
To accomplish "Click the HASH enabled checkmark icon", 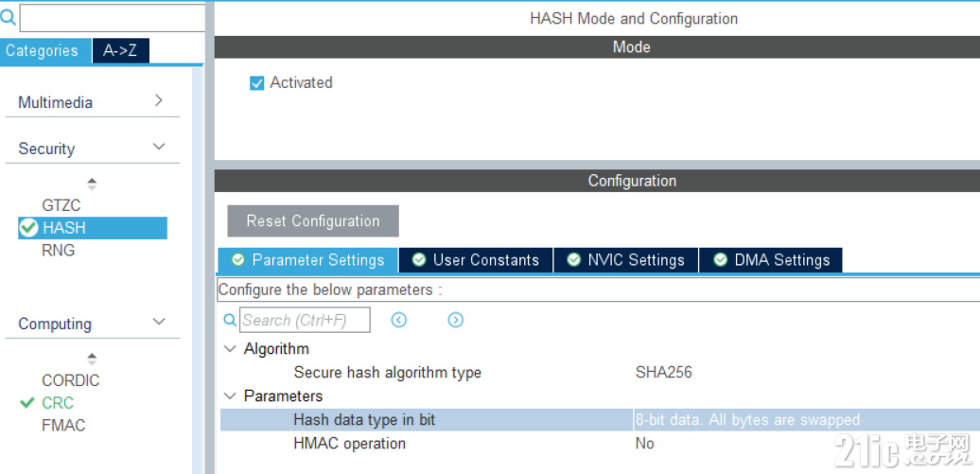I will (x=28, y=228).
